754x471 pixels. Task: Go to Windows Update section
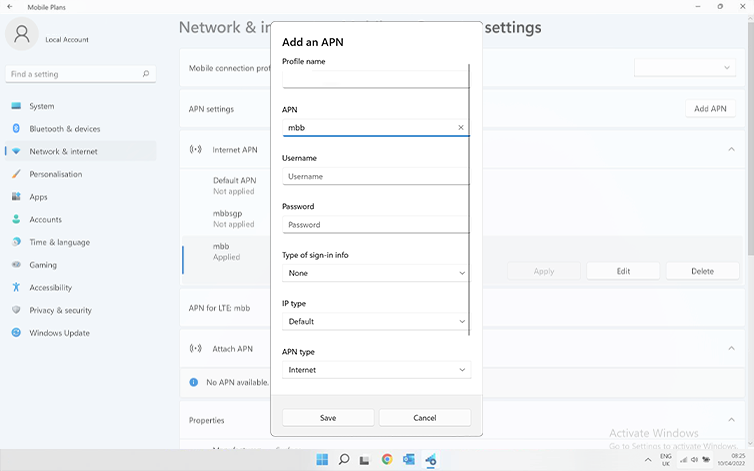59,333
